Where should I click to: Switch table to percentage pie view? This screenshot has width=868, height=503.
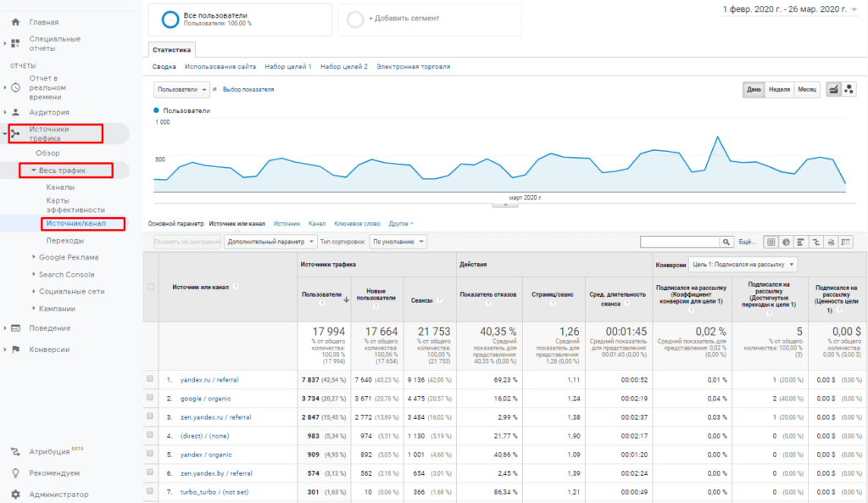click(785, 242)
